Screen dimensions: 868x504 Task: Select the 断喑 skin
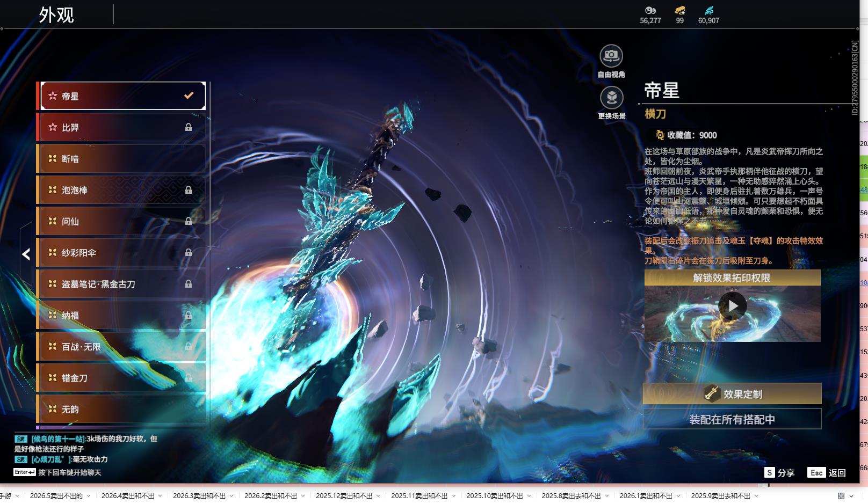coord(123,159)
